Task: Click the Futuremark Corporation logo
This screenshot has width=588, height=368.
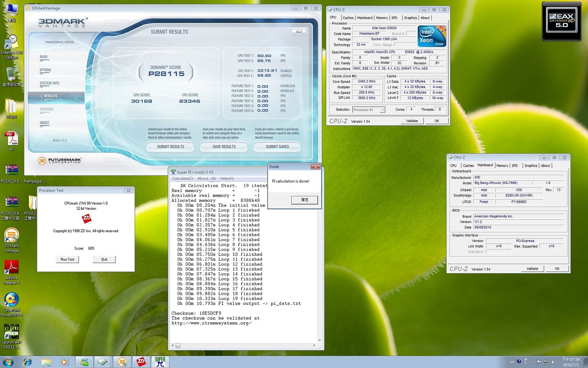Action: (60, 160)
